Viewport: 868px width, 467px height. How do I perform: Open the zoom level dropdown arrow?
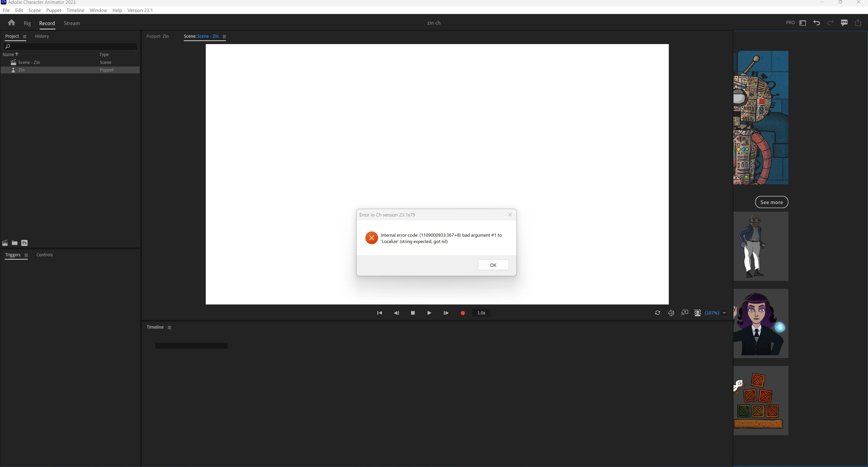[724, 313]
